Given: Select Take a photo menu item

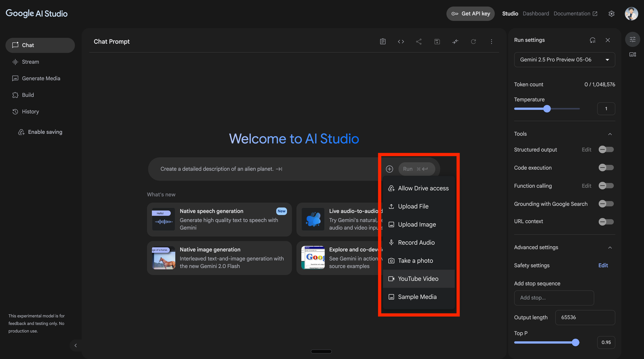Looking at the screenshot, I should tap(419, 261).
